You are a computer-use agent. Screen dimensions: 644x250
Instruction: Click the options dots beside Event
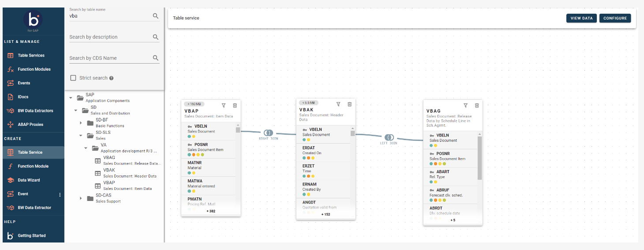60,194
